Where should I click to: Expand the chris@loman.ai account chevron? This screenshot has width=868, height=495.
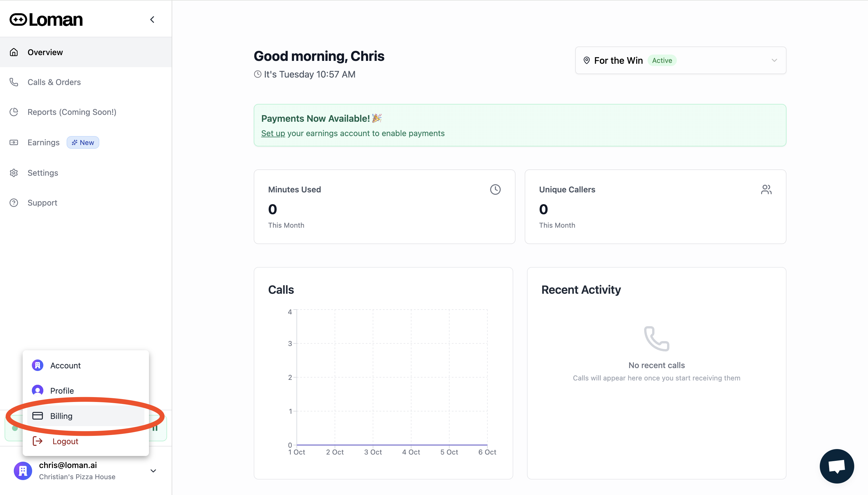(153, 471)
